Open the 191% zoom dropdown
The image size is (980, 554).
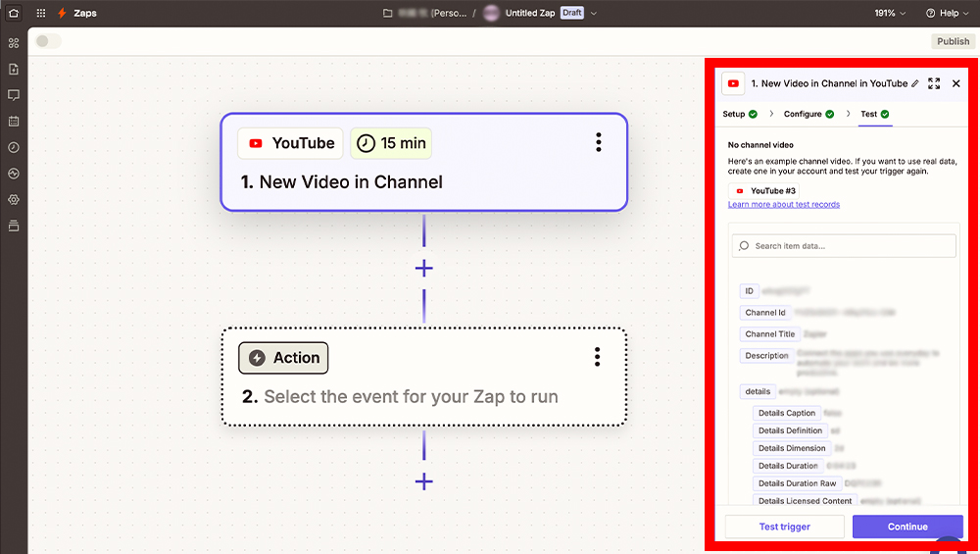click(x=890, y=13)
